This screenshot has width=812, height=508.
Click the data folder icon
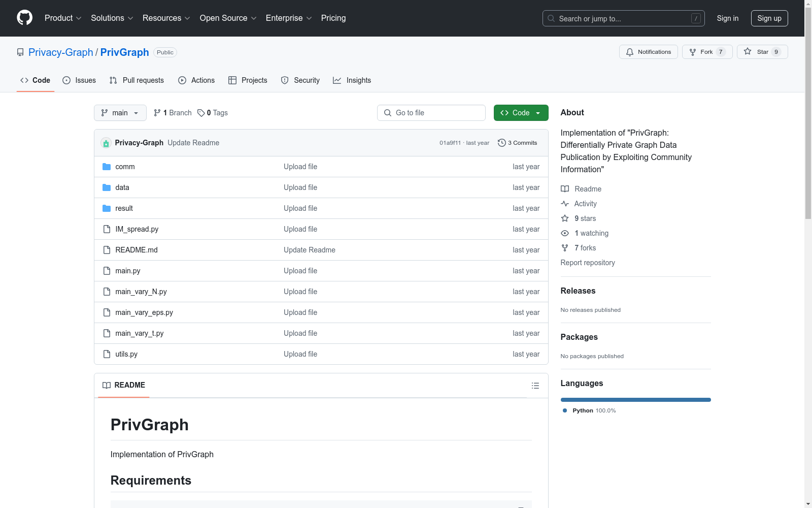107,187
